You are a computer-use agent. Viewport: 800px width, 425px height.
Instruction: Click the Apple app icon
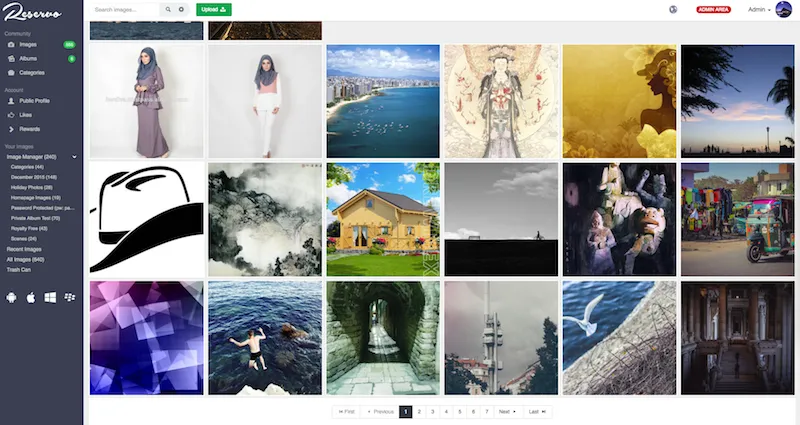coord(31,297)
